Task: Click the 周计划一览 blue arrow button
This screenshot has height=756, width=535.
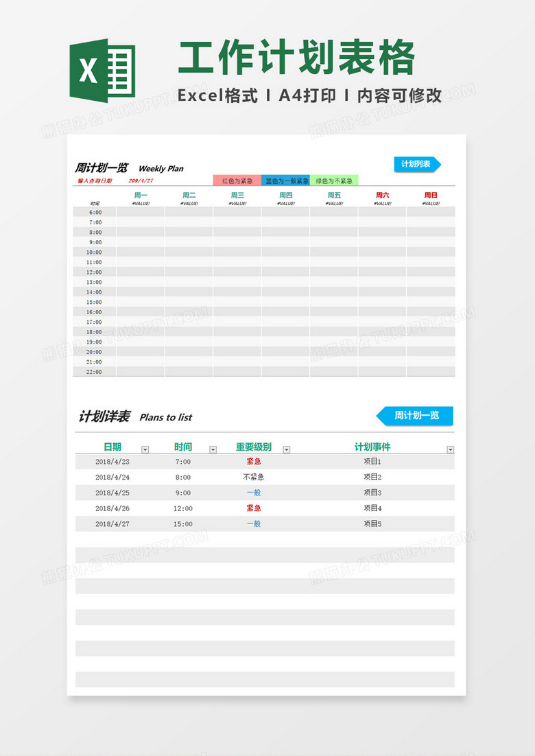Action: point(415,416)
